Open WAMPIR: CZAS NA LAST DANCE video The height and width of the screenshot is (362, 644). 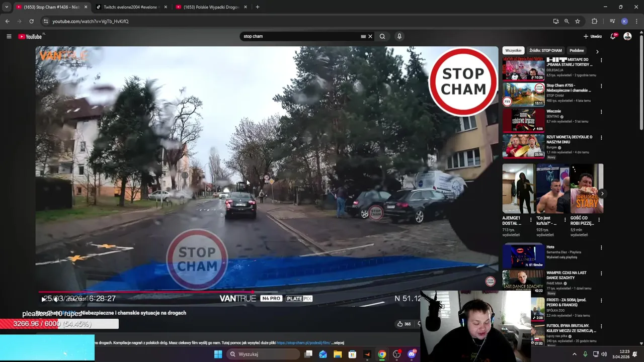pyautogui.click(x=523, y=282)
